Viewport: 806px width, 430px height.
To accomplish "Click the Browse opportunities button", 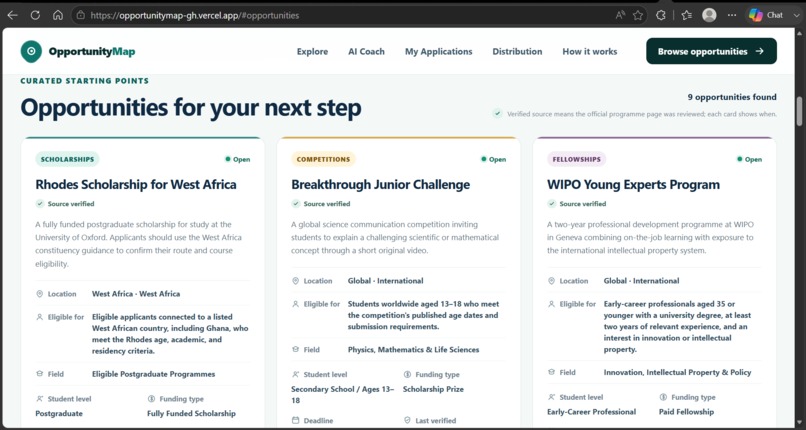I will tap(711, 51).
